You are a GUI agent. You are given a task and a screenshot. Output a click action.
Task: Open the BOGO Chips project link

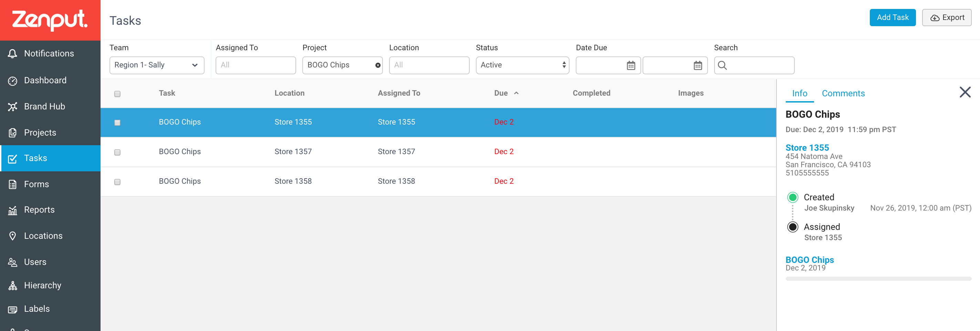(810, 260)
